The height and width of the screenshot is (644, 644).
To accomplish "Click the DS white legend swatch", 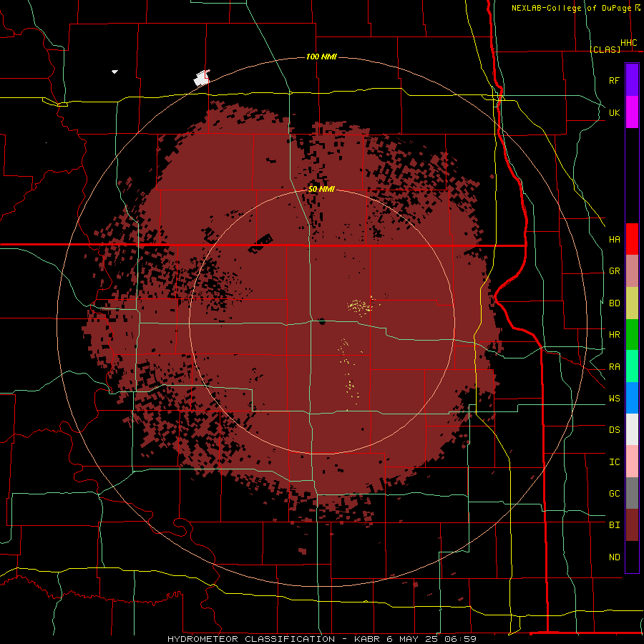I will pos(632,429).
